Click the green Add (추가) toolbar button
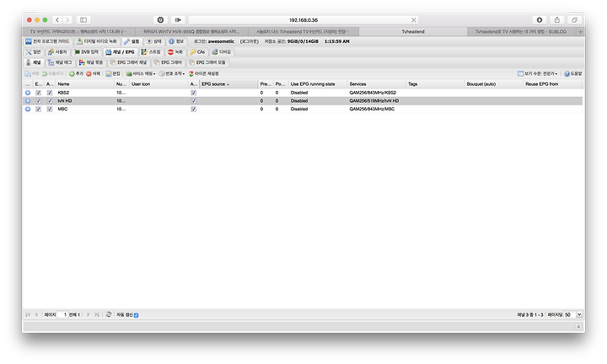The width and height of the screenshot is (607, 364). pos(76,73)
